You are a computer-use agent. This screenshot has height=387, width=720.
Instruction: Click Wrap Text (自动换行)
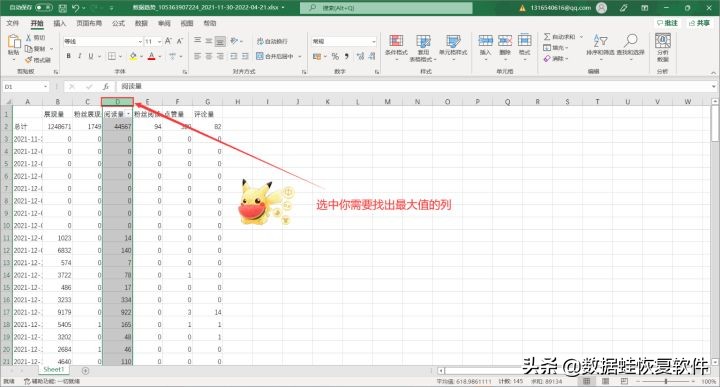pyautogui.click(x=272, y=41)
